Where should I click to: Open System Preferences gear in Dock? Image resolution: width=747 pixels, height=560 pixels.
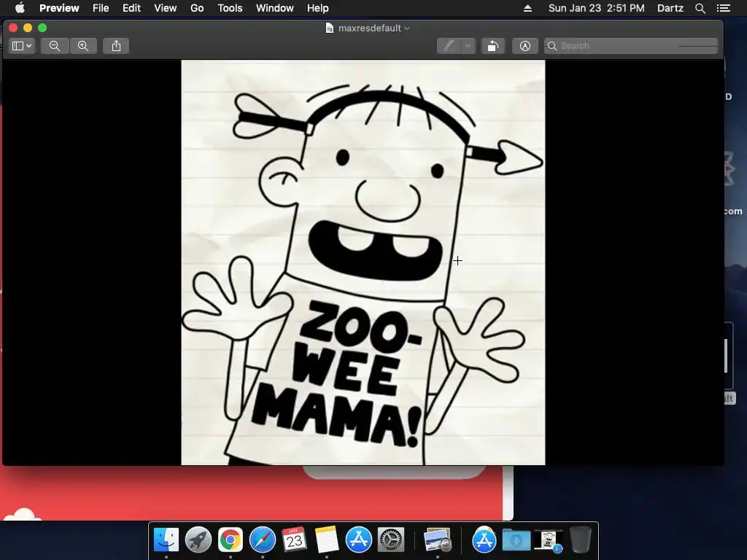(391, 540)
